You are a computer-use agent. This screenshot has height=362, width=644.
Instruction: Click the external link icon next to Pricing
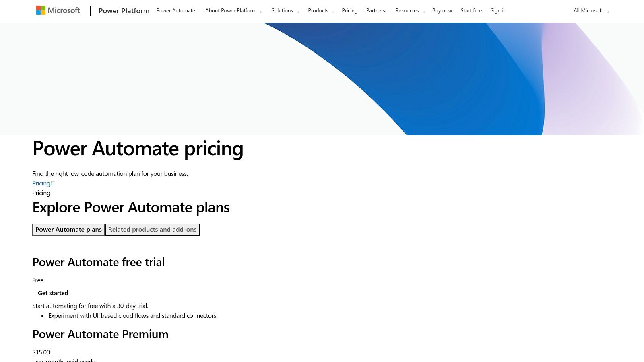(52, 183)
